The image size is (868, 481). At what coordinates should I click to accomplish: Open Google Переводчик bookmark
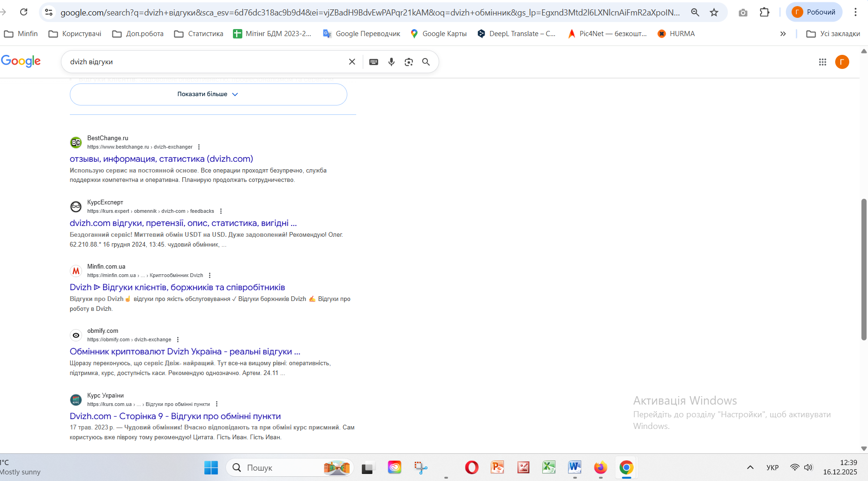tap(361, 34)
